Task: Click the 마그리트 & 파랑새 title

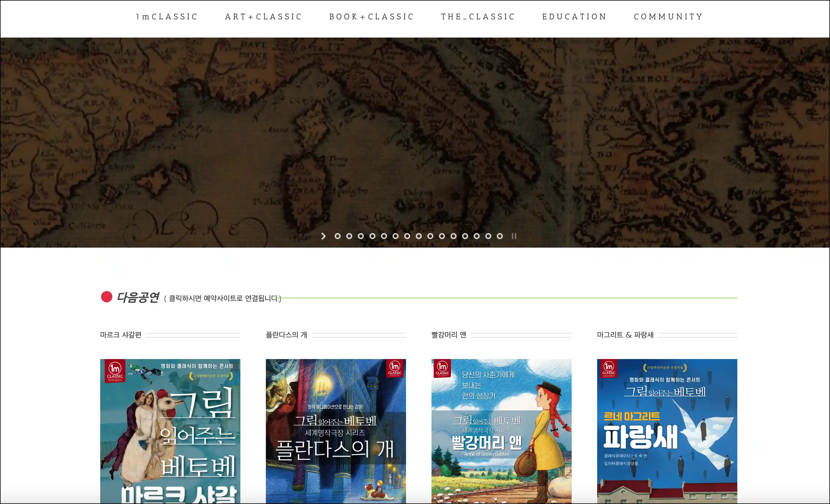Action: coord(625,335)
